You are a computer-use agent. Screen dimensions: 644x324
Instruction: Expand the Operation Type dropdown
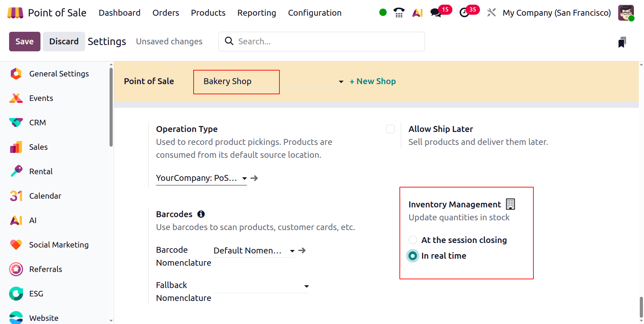point(245,178)
